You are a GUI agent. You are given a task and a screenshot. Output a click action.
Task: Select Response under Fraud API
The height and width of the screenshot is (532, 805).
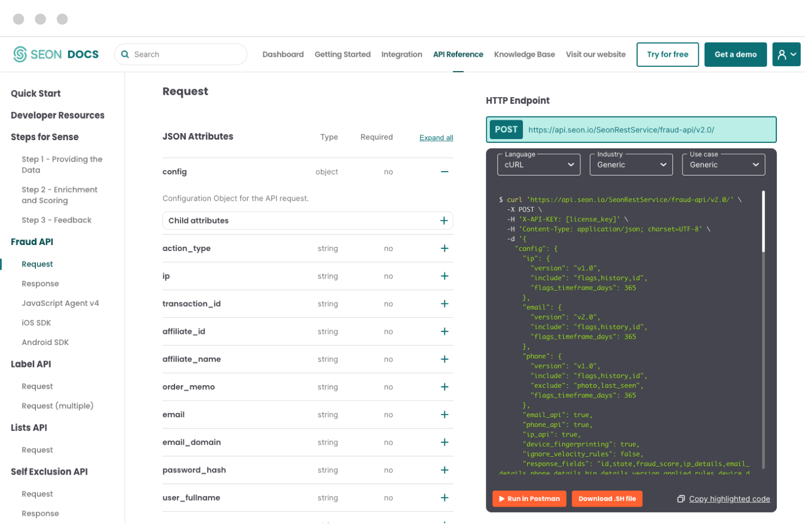(x=40, y=284)
